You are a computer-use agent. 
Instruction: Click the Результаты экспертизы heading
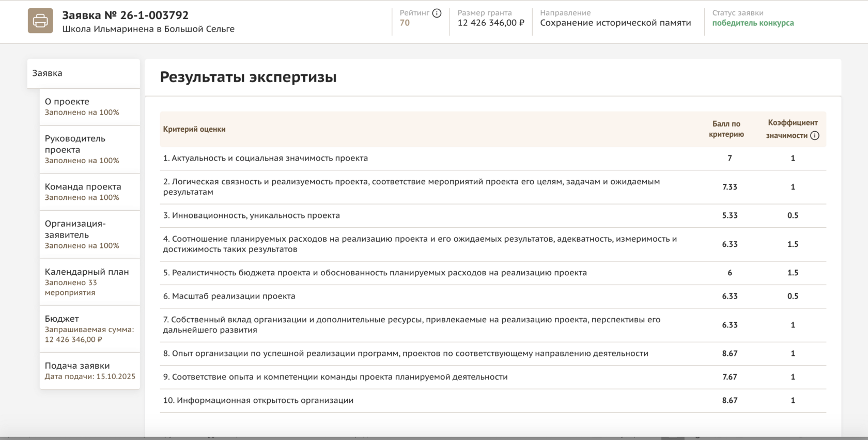248,77
